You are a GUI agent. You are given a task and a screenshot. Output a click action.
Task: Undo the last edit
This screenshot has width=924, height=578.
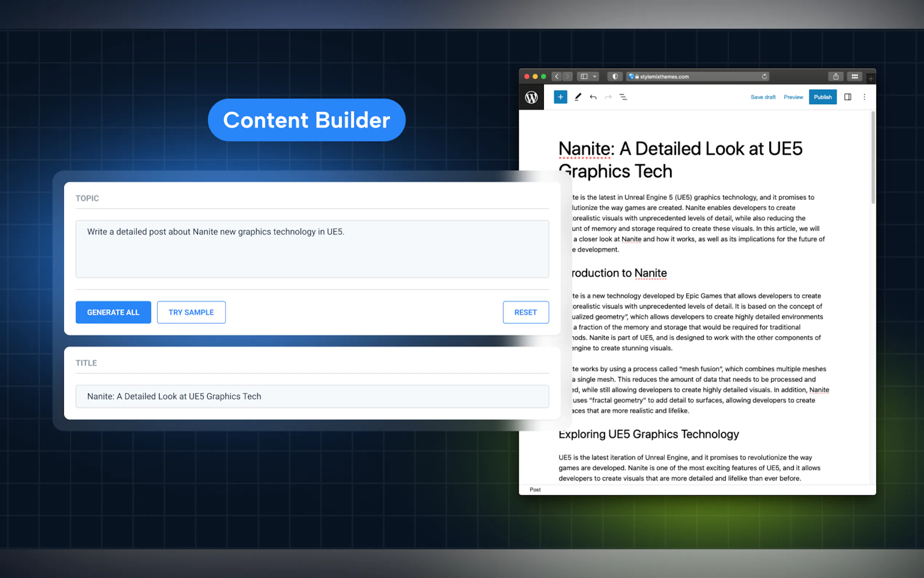(x=593, y=97)
